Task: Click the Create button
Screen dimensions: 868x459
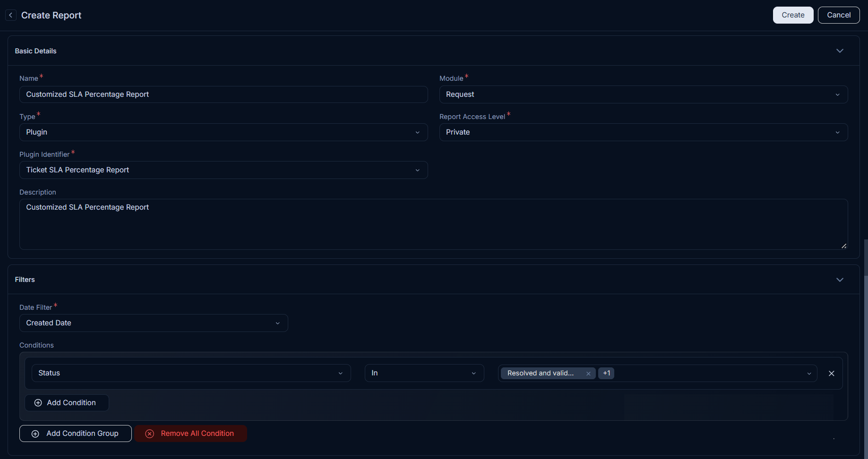Action: (x=793, y=15)
